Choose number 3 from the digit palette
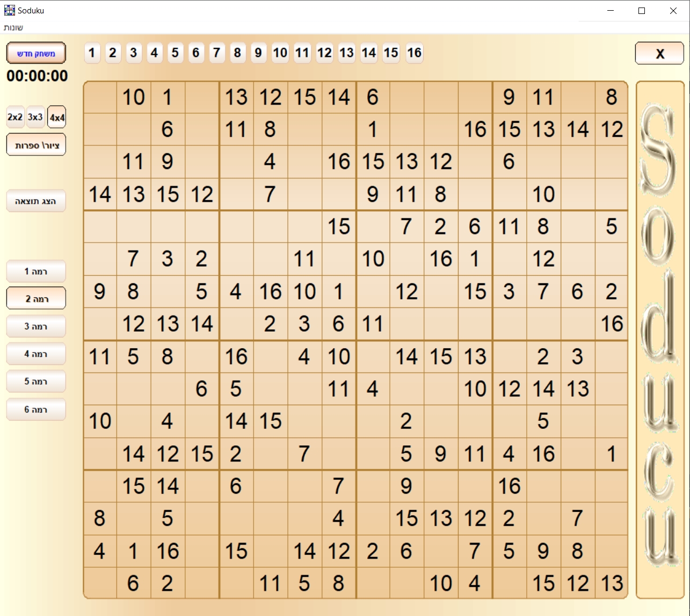Screen dimensions: 690x616 point(134,53)
